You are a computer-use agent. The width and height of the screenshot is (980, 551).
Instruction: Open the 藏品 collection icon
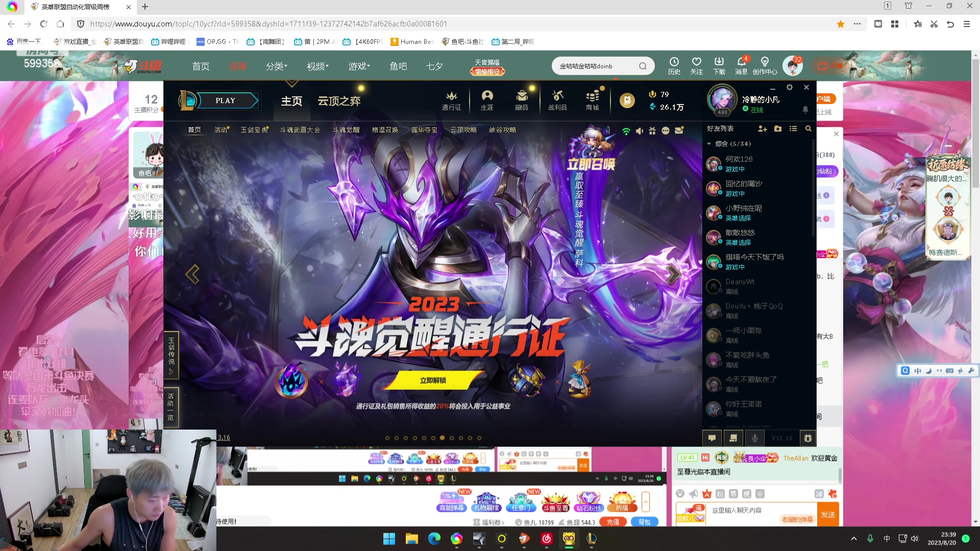pyautogui.click(x=522, y=101)
